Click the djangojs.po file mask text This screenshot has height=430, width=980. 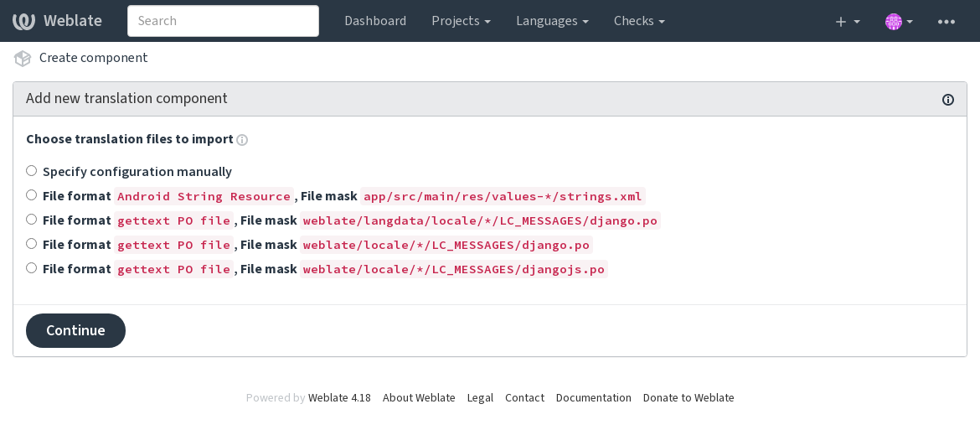pos(454,269)
